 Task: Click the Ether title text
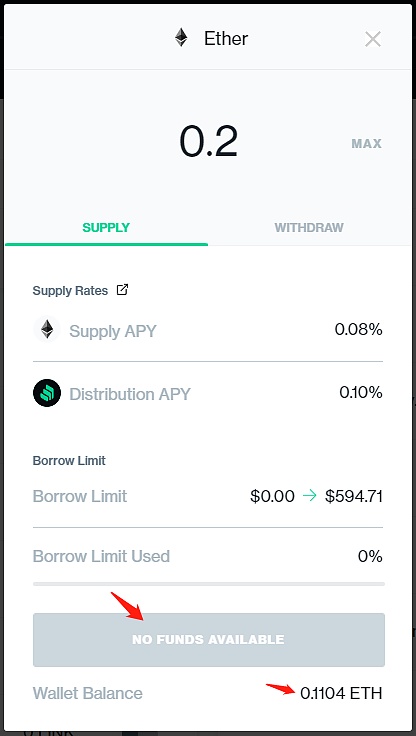point(226,38)
